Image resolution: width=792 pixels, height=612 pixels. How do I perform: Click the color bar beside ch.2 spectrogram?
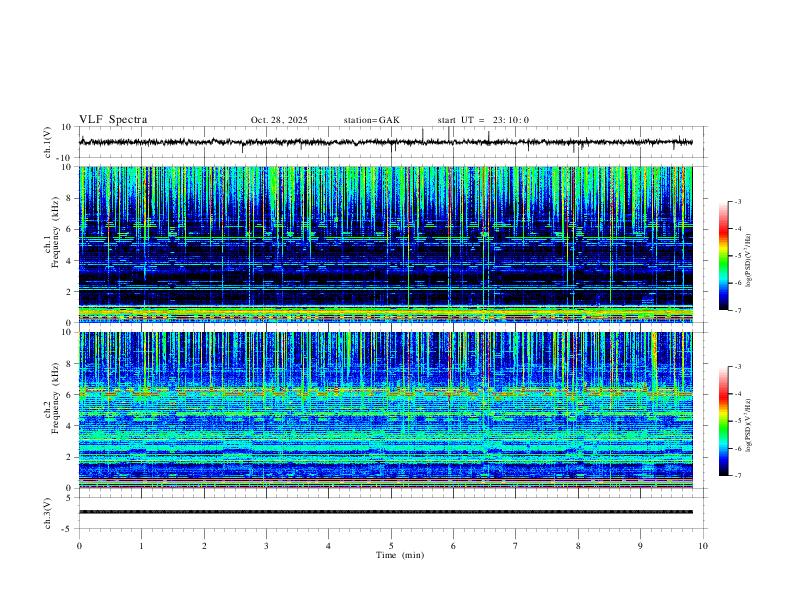pos(723,421)
